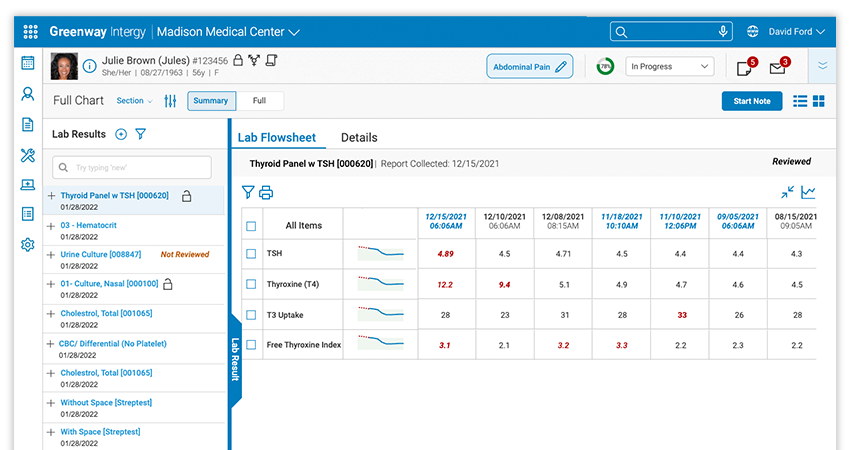Switch to the Details tab
Image resolution: width=850 pixels, height=450 pixels.
tap(359, 138)
